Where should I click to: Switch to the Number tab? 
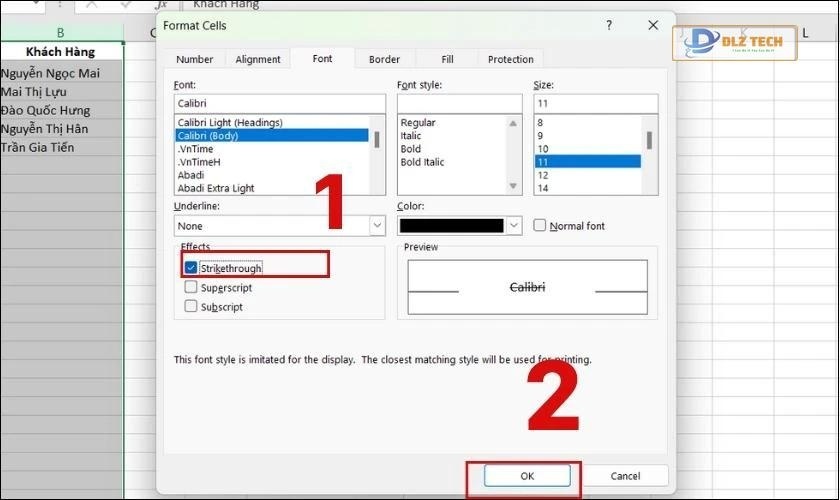[x=194, y=60]
